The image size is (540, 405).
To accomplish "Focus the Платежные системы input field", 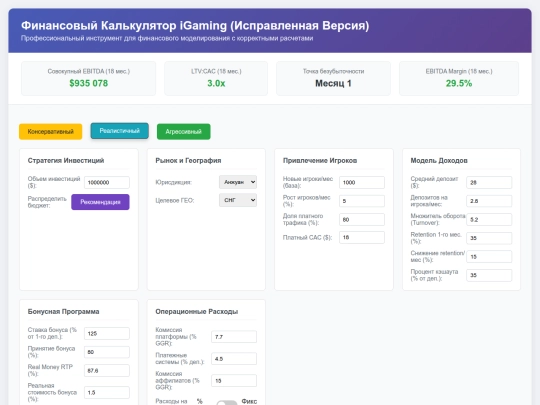I will [234, 359].
